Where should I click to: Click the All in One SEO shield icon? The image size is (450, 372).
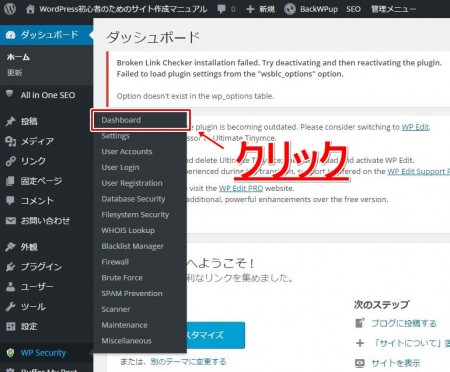(10, 94)
